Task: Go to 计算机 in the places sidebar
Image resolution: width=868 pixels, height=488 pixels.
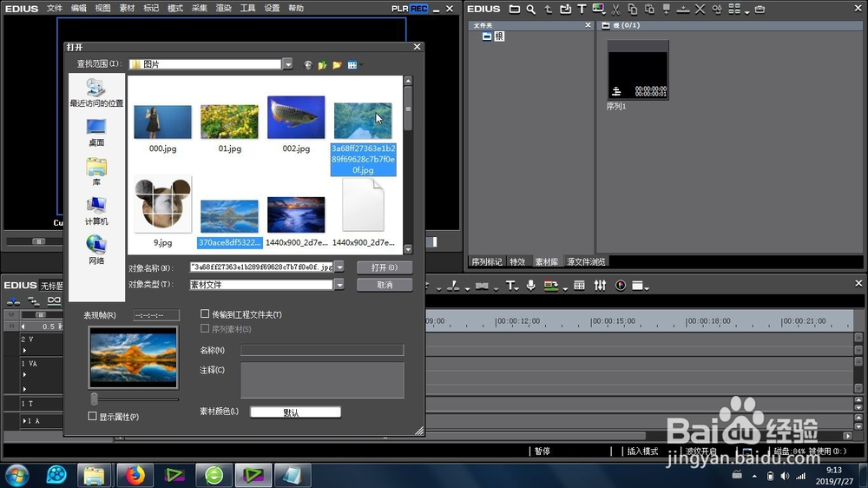Action: click(x=96, y=211)
